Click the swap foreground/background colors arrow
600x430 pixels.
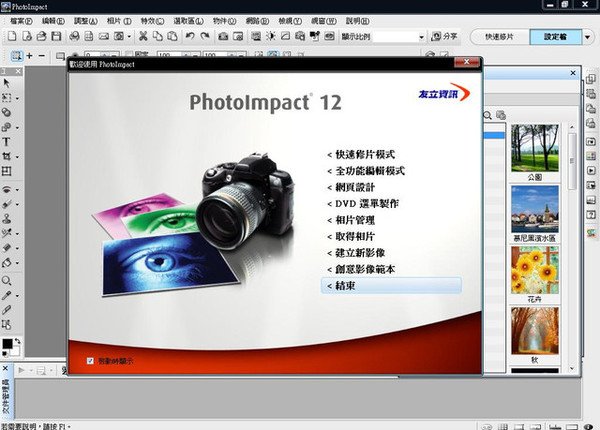pos(17,341)
